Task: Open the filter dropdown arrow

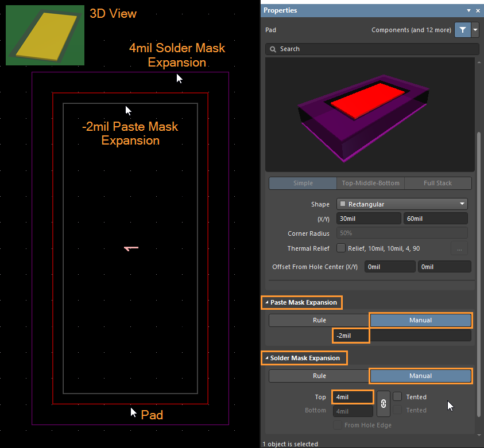Action: click(475, 30)
